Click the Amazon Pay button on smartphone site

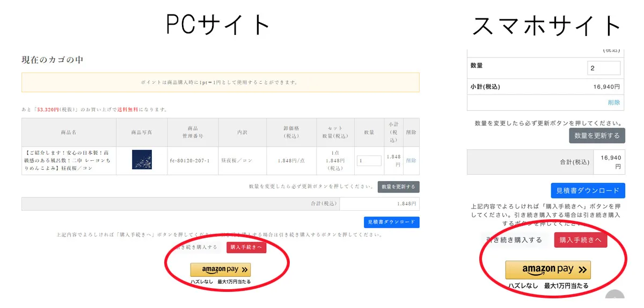click(x=548, y=270)
